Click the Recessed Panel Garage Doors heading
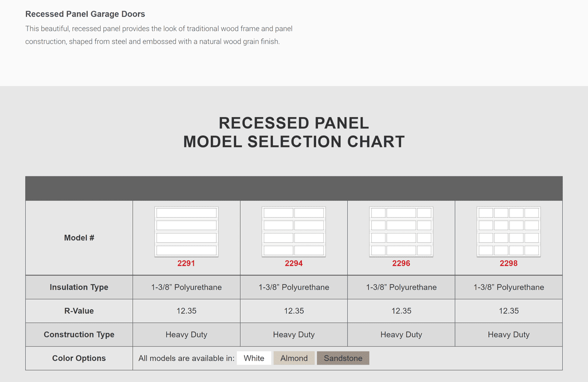 click(x=85, y=14)
